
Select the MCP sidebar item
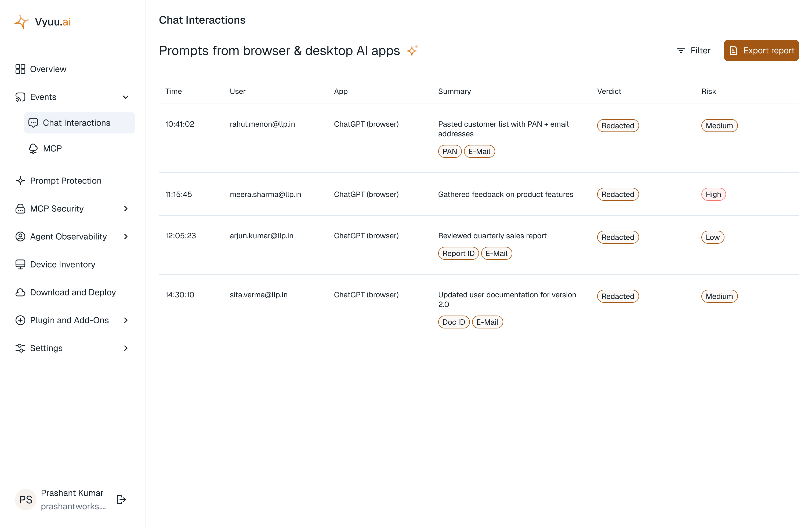point(79,149)
